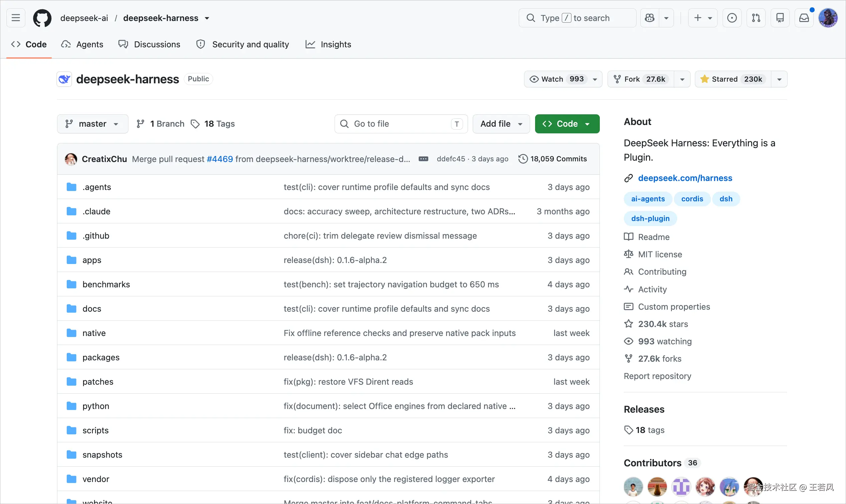Visit deepseek.com/harness website link
The width and height of the screenshot is (846, 504).
pyautogui.click(x=685, y=178)
